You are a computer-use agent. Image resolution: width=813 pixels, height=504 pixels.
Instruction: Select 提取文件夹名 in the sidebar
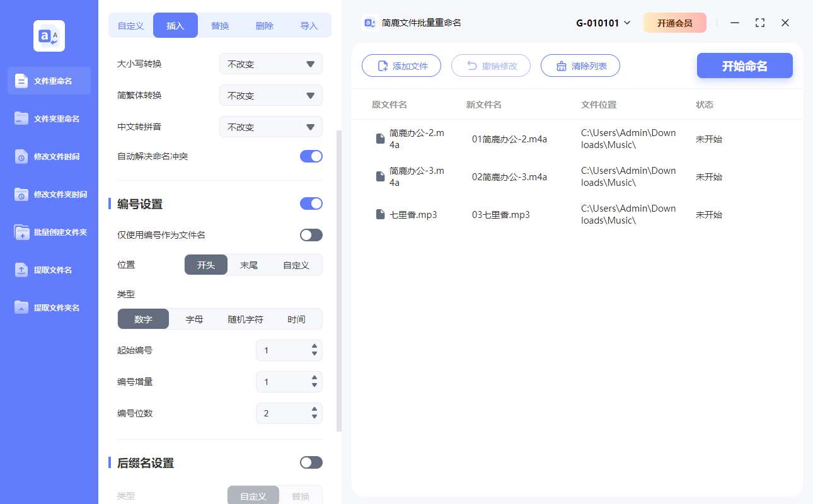pyautogui.click(x=49, y=307)
